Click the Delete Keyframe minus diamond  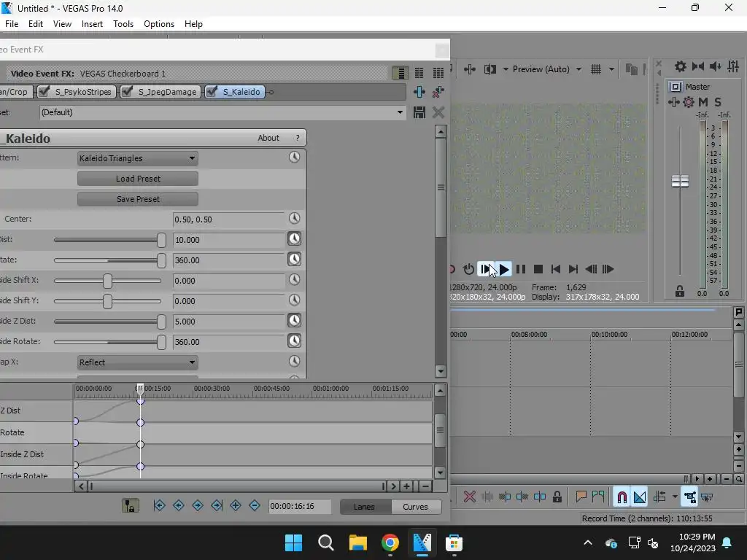[255, 506]
